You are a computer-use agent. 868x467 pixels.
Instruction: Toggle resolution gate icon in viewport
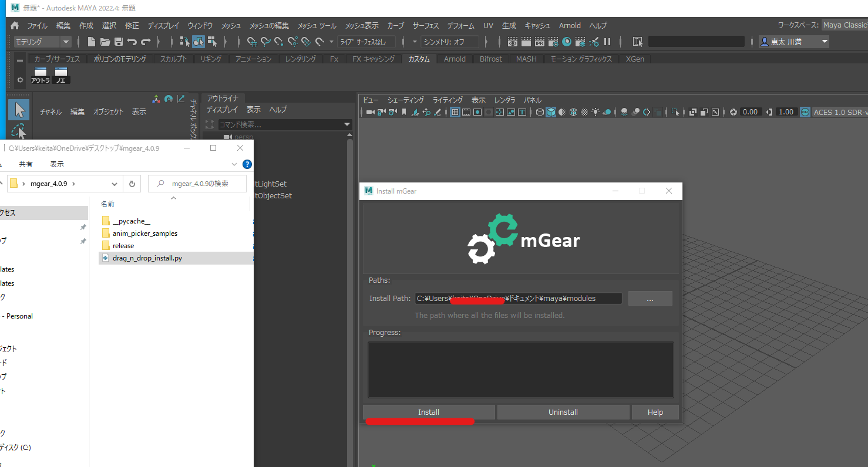[477, 112]
